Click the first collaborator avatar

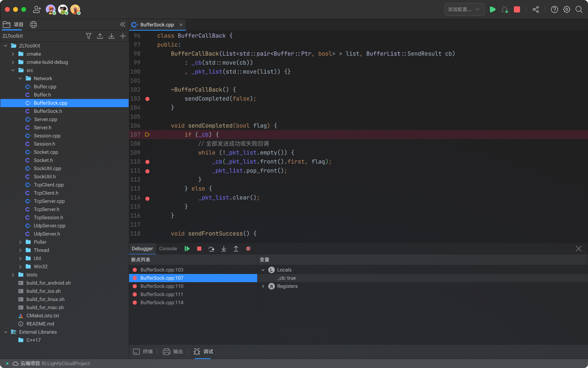tap(51, 9)
